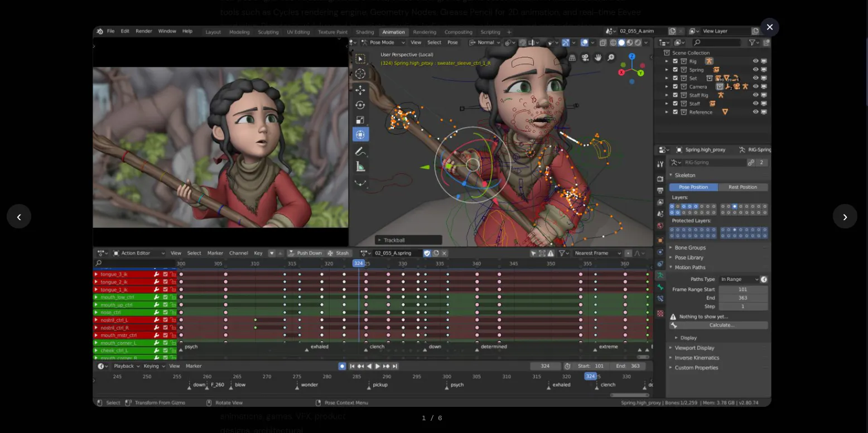
Task: Open the Tool properties tab icon
Action: tap(660, 164)
